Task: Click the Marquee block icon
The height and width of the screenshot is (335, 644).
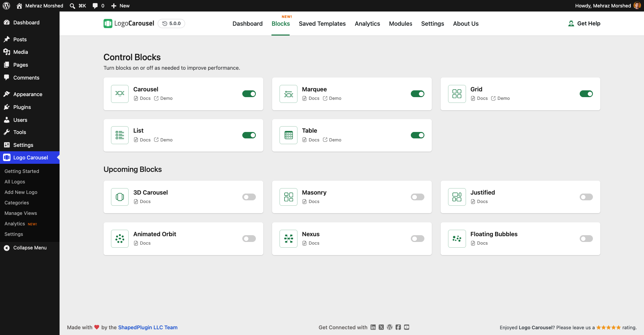Action: 288,94
